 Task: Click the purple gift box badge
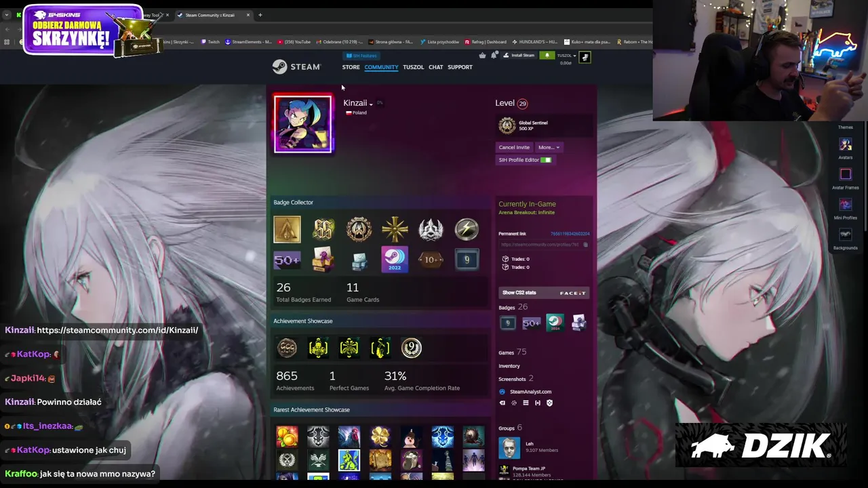point(323,260)
